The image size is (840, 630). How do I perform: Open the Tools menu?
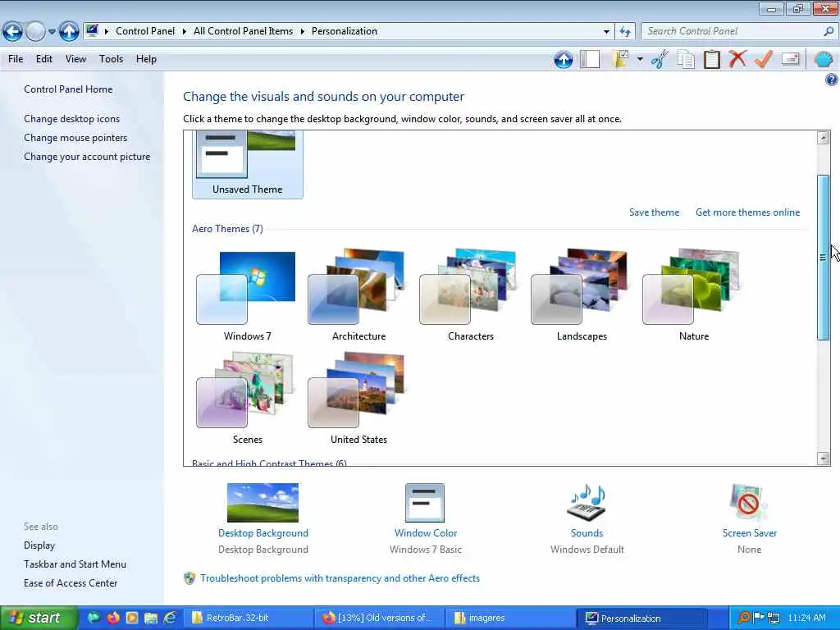pos(111,59)
